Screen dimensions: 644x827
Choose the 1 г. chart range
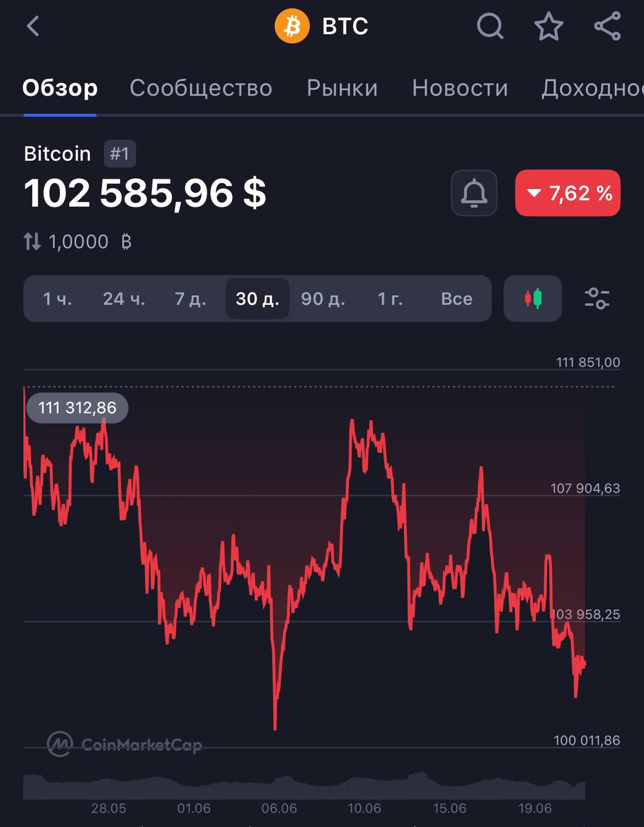pyautogui.click(x=390, y=298)
